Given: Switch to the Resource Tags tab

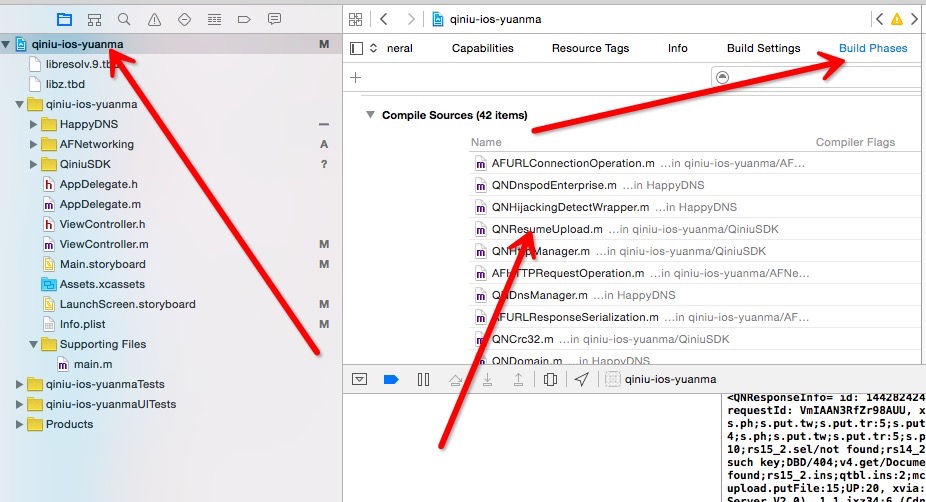Looking at the screenshot, I should pyautogui.click(x=591, y=48).
